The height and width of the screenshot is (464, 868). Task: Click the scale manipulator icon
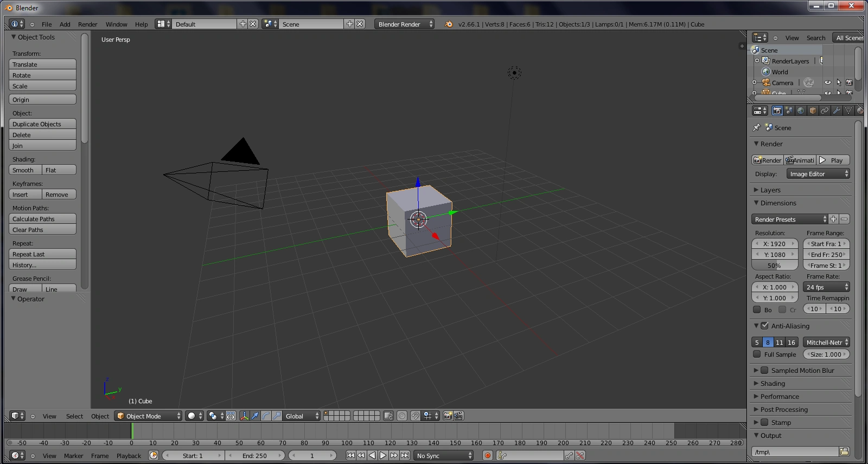(x=277, y=416)
